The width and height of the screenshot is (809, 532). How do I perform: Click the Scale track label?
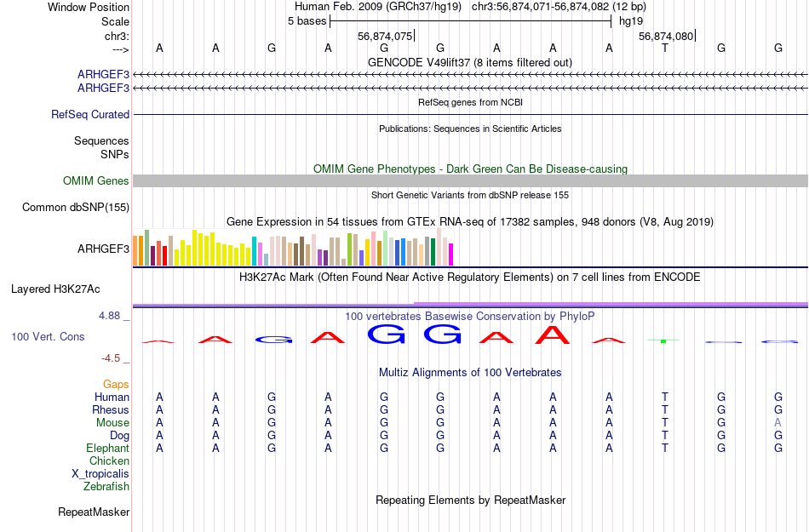(x=115, y=21)
